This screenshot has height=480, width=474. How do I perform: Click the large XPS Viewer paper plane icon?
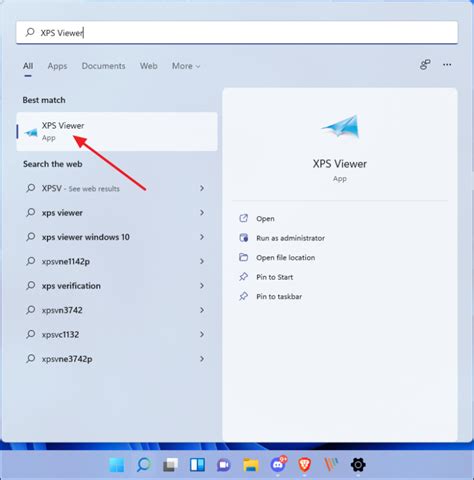(340, 126)
